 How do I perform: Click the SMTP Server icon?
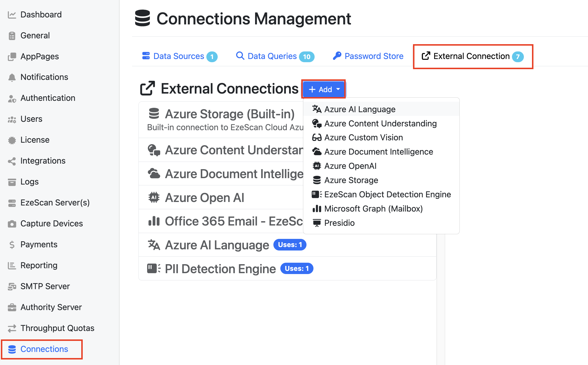[12, 287]
